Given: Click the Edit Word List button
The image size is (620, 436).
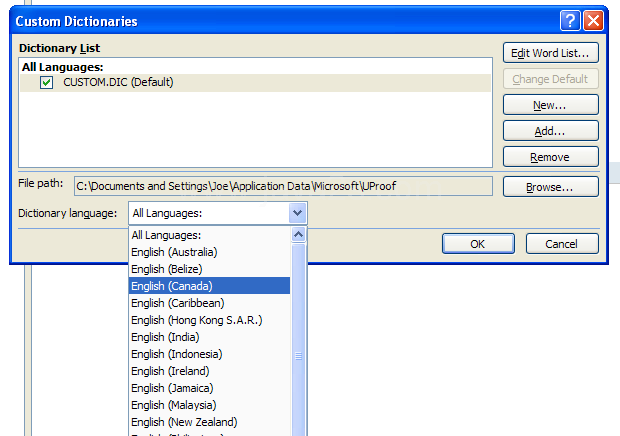Looking at the screenshot, I should (x=550, y=53).
